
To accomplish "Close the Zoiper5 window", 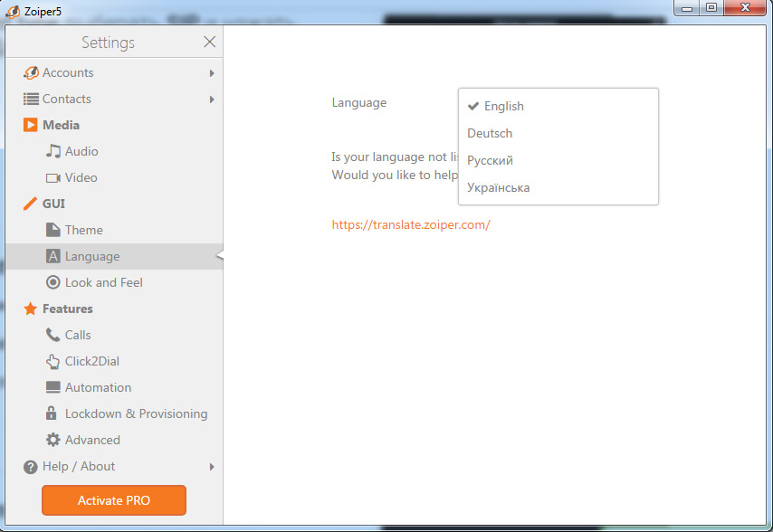I will [x=746, y=8].
